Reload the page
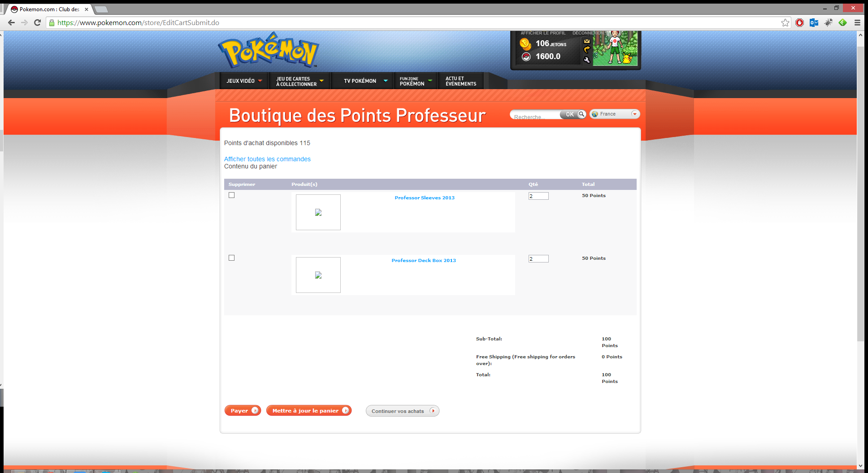The width and height of the screenshot is (868, 473). (x=38, y=22)
